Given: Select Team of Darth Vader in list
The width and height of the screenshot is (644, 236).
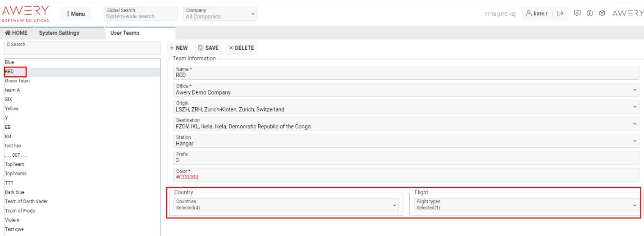Looking at the screenshot, I should pos(26,201).
